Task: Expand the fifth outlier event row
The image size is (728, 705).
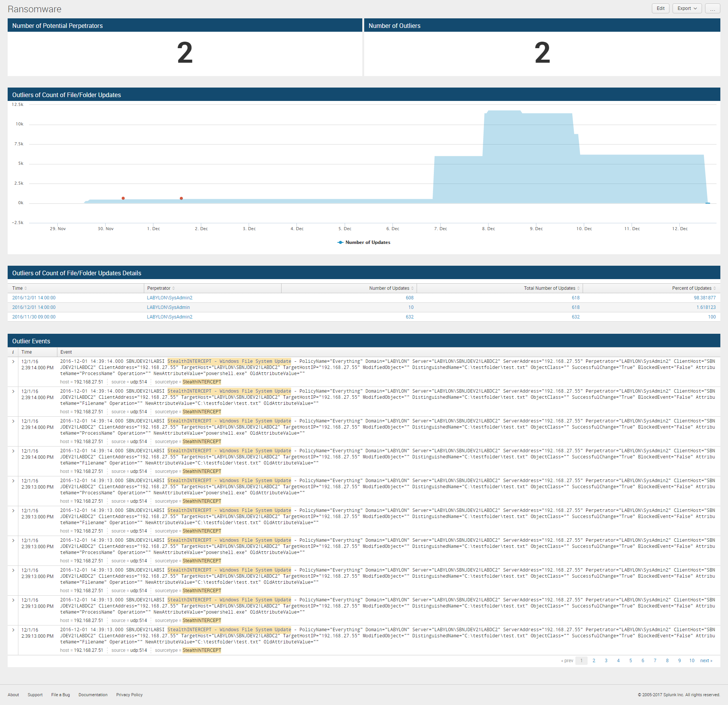Action: click(13, 481)
